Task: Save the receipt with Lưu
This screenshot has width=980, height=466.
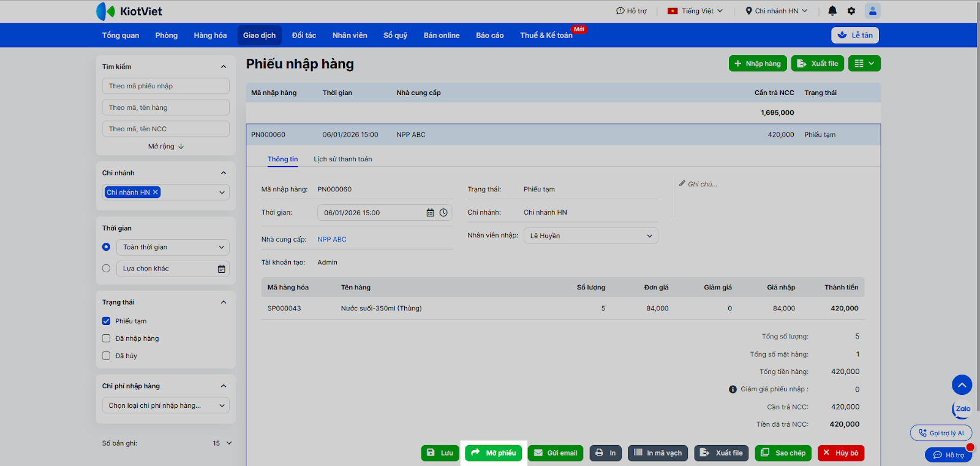Action: pos(440,453)
